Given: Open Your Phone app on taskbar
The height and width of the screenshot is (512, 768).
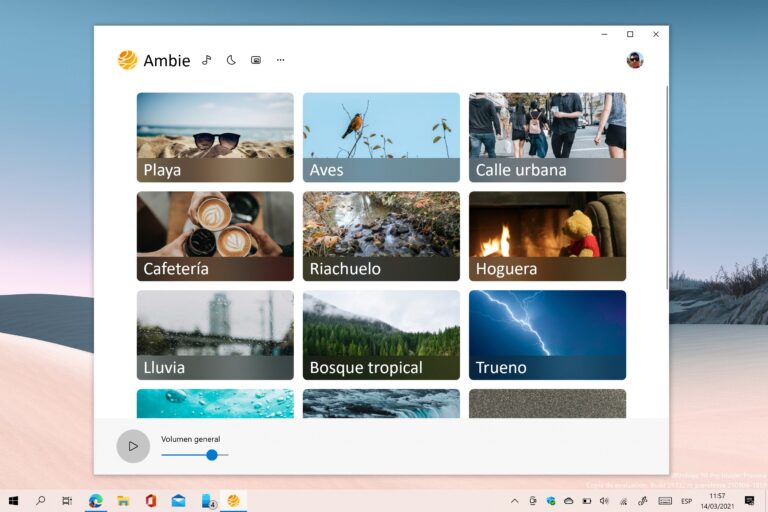Looking at the screenshot, I should pos(208,501).
